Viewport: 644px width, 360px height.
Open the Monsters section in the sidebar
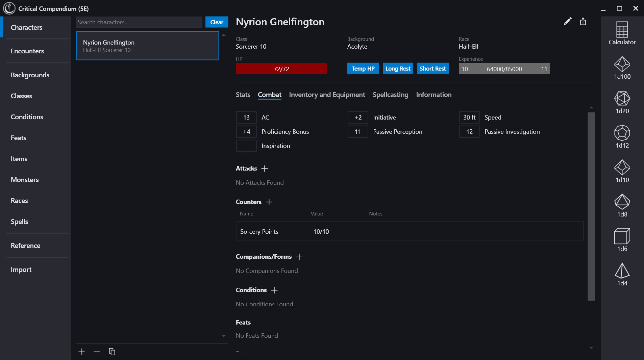click(x=24, y=180)
